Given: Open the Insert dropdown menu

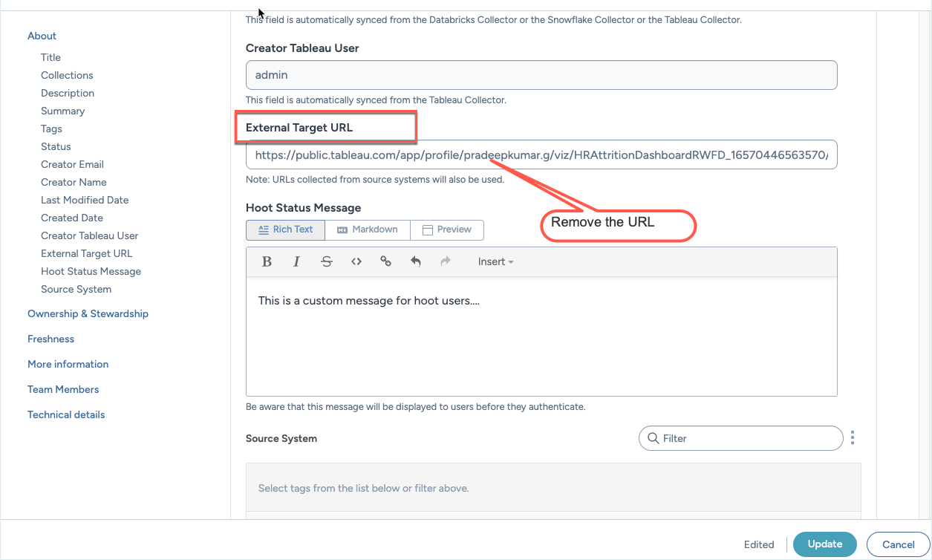Looking at the screenshot, I should click(495, 261).
